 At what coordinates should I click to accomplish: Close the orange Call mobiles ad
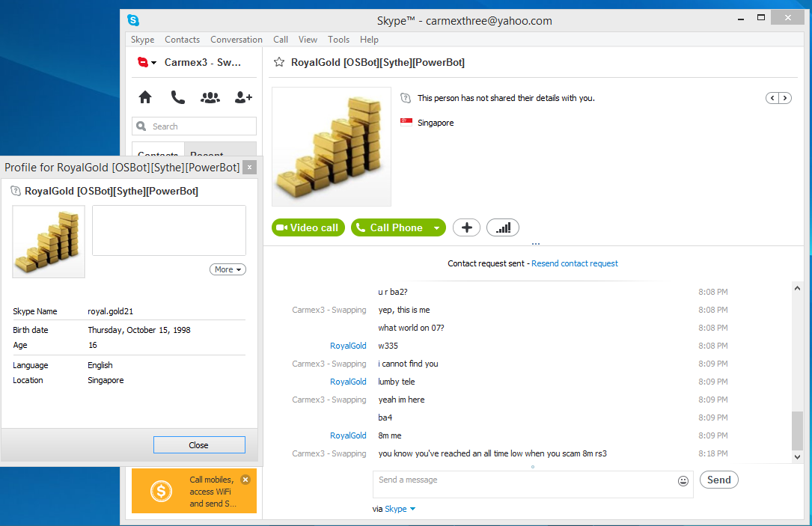pos(245,480)
